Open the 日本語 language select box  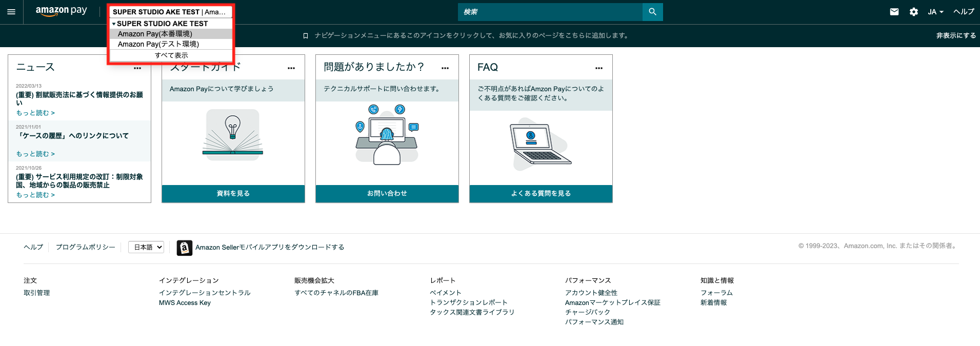146,247
